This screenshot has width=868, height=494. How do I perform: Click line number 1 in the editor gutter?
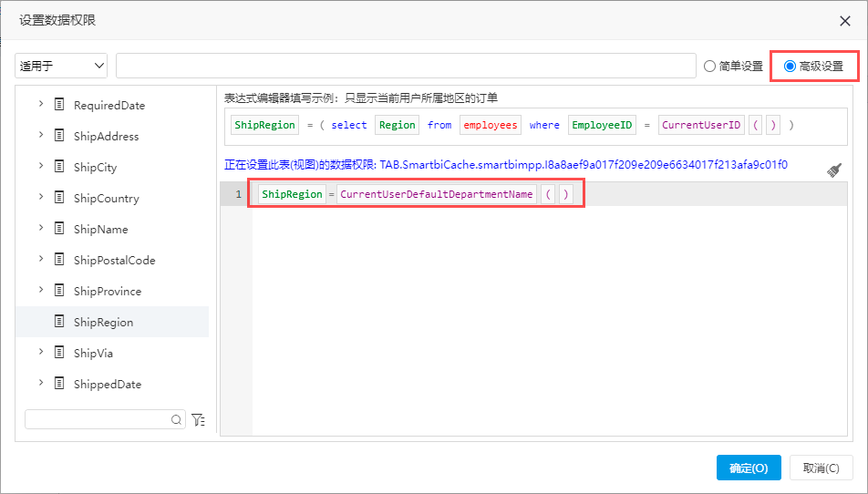pyautogui.click(x=238, y=194)
